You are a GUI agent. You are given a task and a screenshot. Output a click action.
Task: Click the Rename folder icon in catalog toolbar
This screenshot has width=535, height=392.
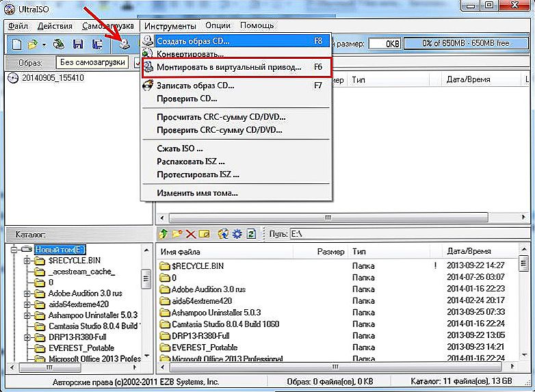205,234
